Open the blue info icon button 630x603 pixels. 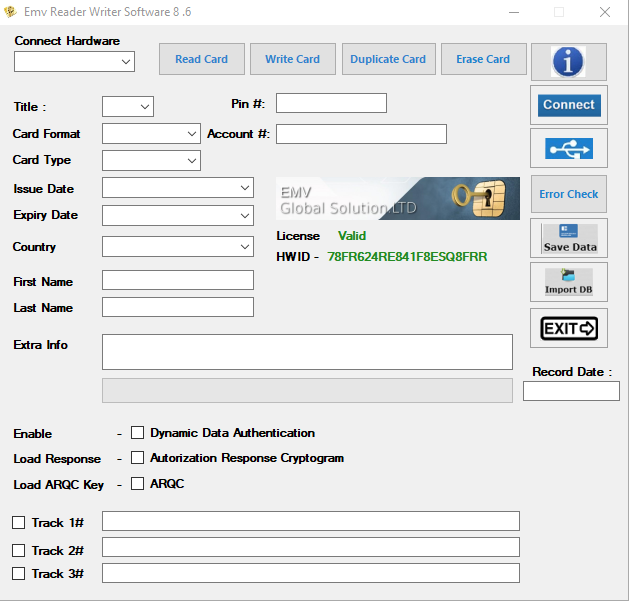(569, 62)
